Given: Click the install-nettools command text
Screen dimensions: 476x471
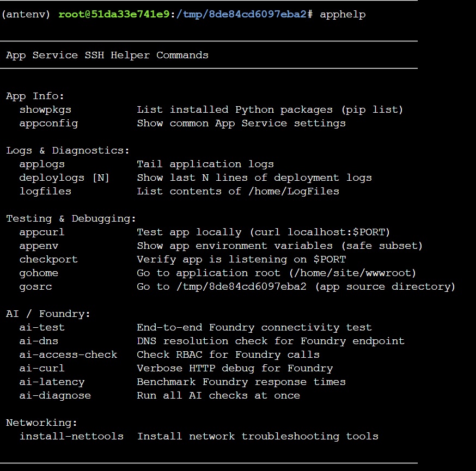Looking at the screenshot, I should click(72, 436).
